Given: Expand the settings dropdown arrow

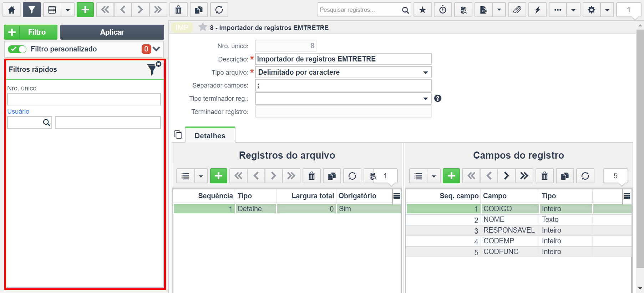Looking at the screenshot, I should point(607,10).
